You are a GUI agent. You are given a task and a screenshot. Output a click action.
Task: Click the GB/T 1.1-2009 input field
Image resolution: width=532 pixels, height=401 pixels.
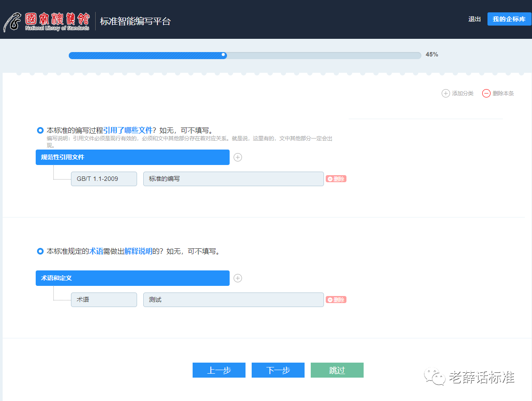104,179
